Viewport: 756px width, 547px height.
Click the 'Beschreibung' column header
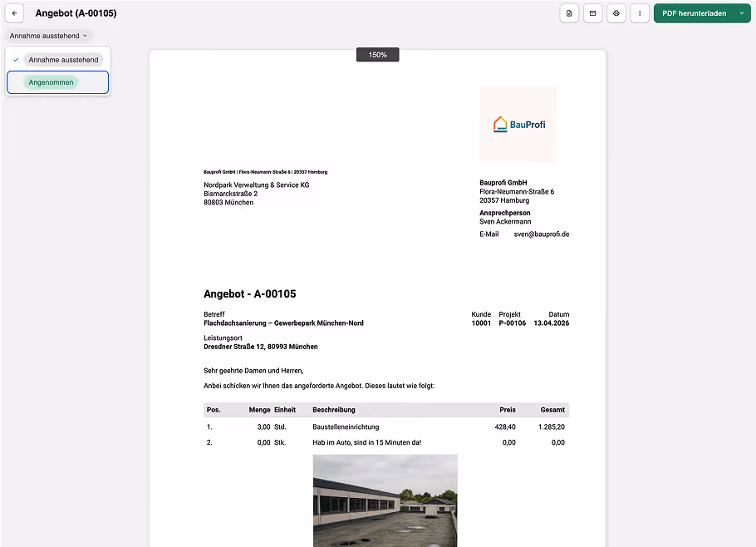coord(334,410)
